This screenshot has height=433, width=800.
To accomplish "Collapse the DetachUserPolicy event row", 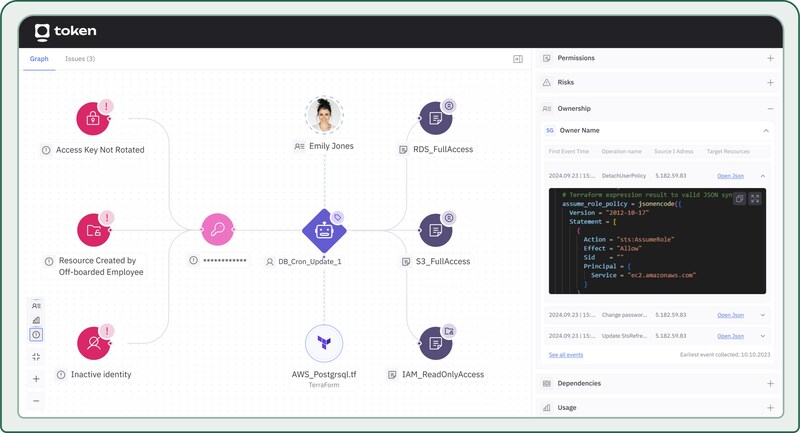I will (x=762, y=176).
